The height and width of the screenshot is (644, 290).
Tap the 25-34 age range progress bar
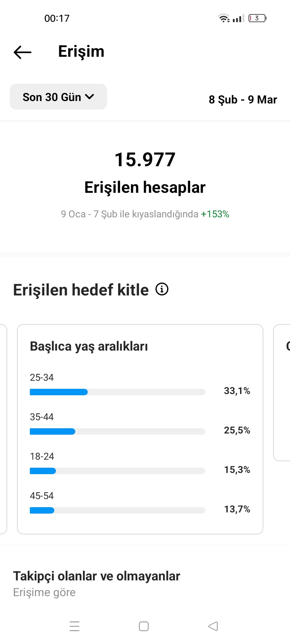tap(118, 392)
